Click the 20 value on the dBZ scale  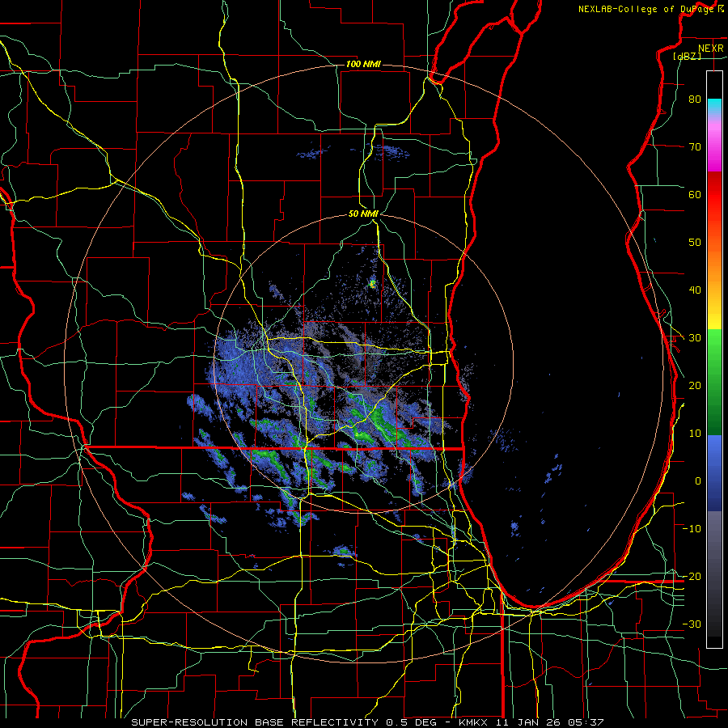[x=695, y=386]
